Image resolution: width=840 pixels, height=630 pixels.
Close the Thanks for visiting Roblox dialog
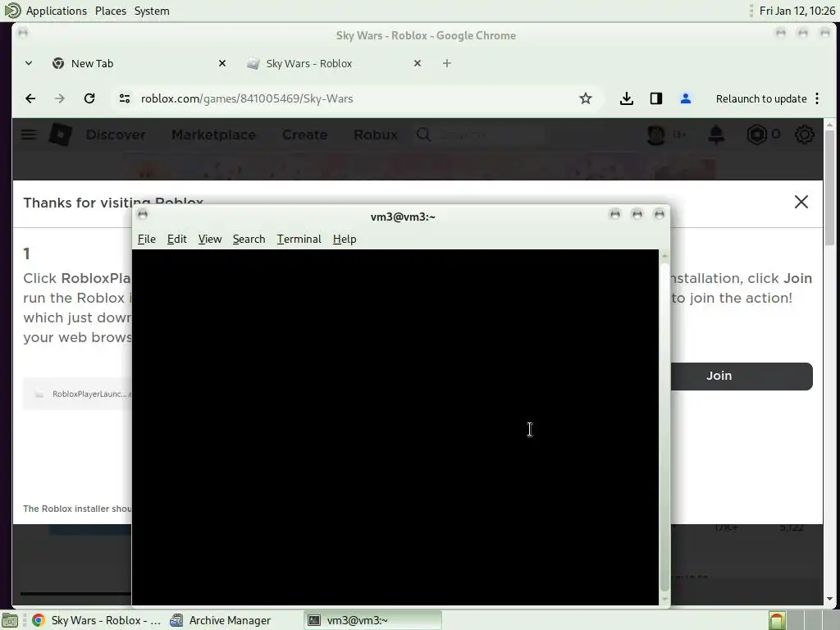point(801,202)
